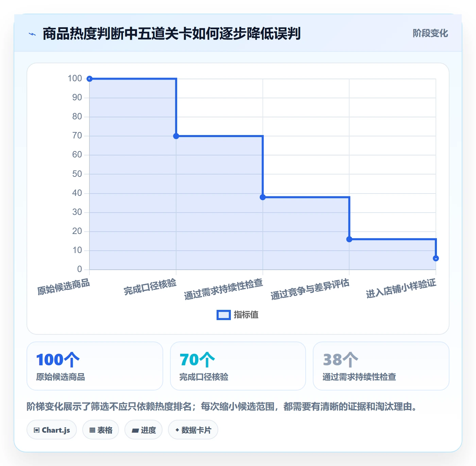476x466 pixels.
Task: Click the 38个 value text
Action: tap(340, 360)
